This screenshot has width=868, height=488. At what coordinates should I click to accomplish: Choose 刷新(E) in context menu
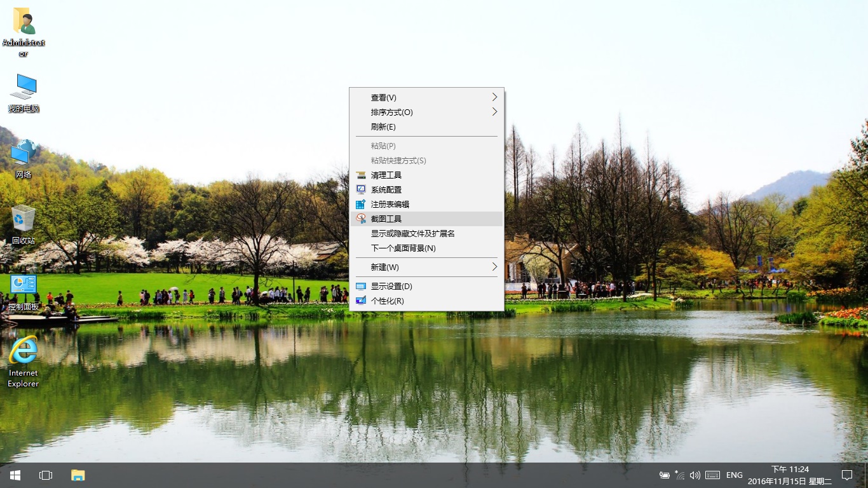pos(427,126)
